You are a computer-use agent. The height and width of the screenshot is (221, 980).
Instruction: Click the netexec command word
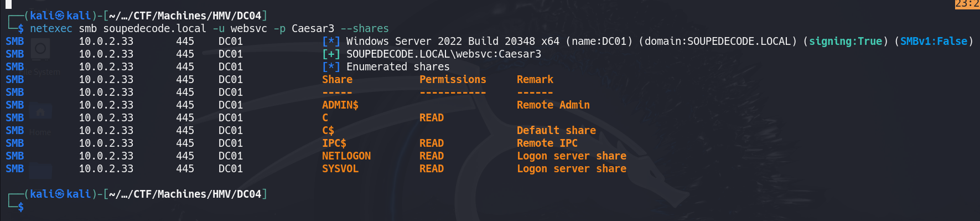[51, 29]
